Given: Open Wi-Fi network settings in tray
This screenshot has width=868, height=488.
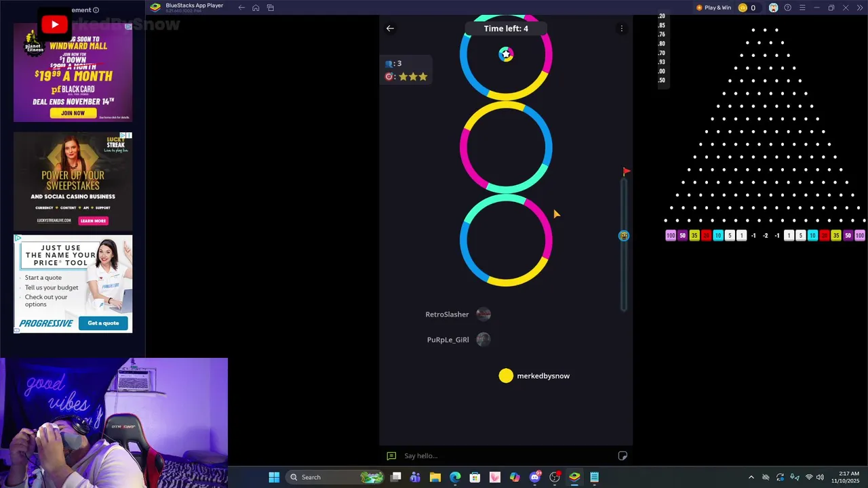Looking at the screenshot, I should pyautogui.click(x=808, y=477).
